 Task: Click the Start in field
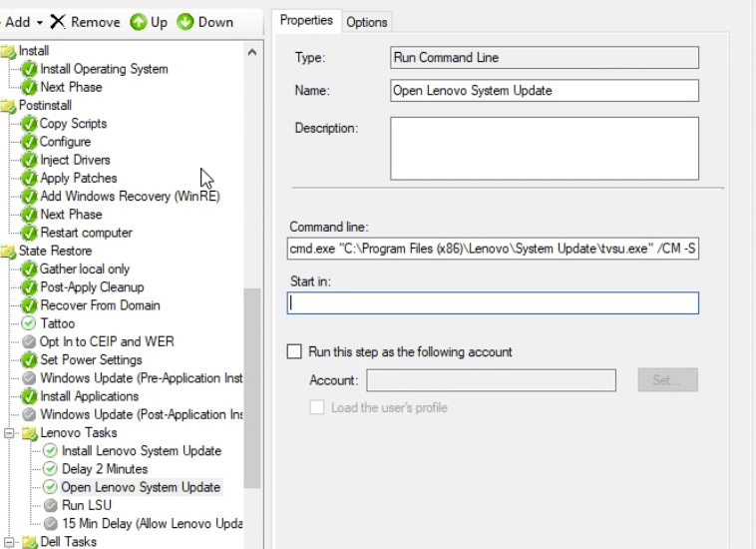(x=493, y=303)
